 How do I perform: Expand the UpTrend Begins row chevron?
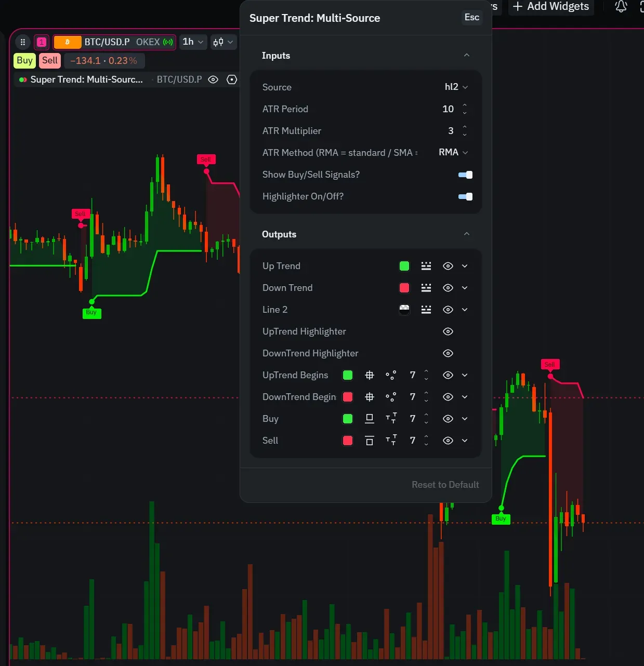tap(465, 375)
